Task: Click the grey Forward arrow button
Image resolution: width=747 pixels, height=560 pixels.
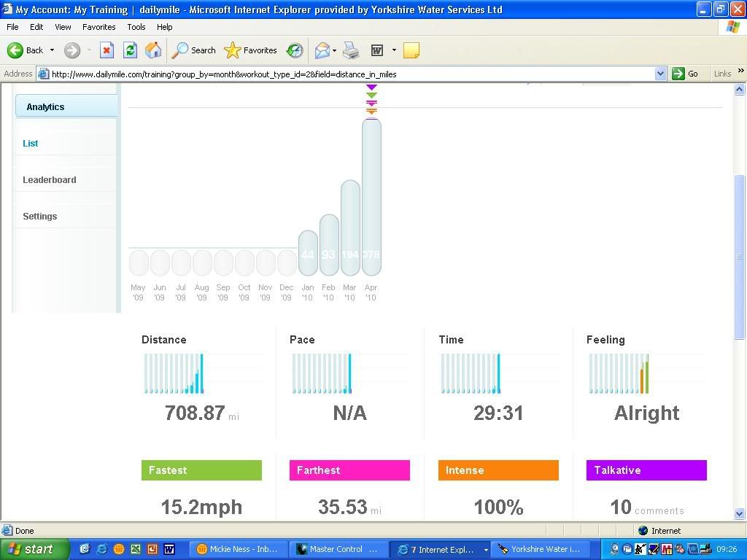Action: click(x=72, y=50)
